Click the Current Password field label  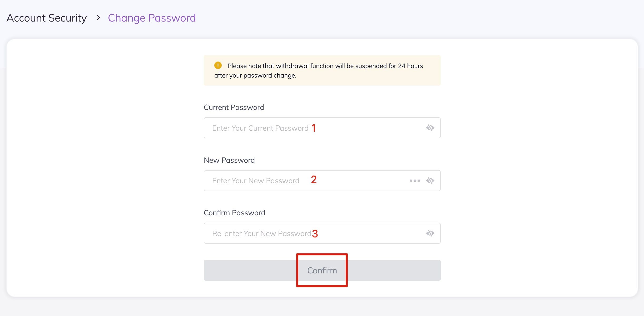(x=234, y=107)
